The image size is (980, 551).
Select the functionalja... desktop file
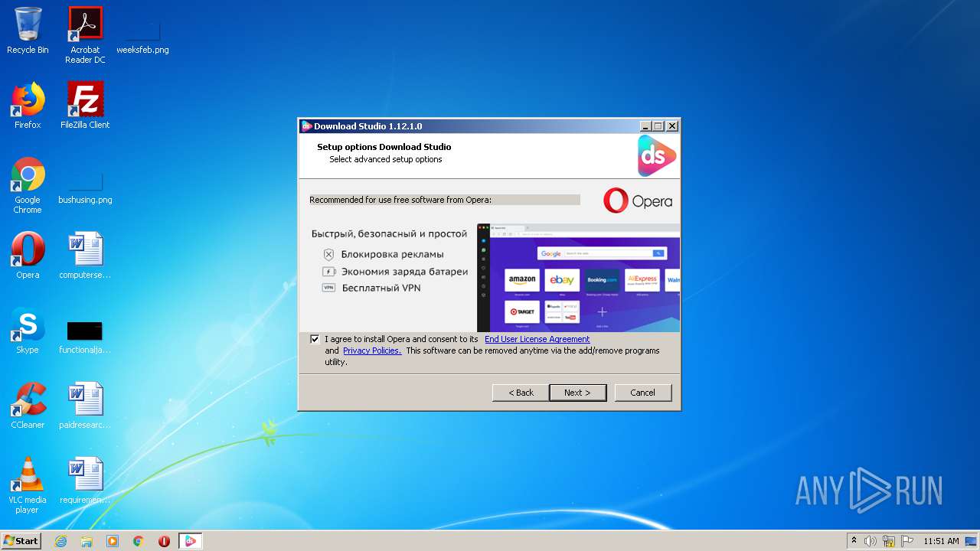pyautogui.click(x=85, y=337)
